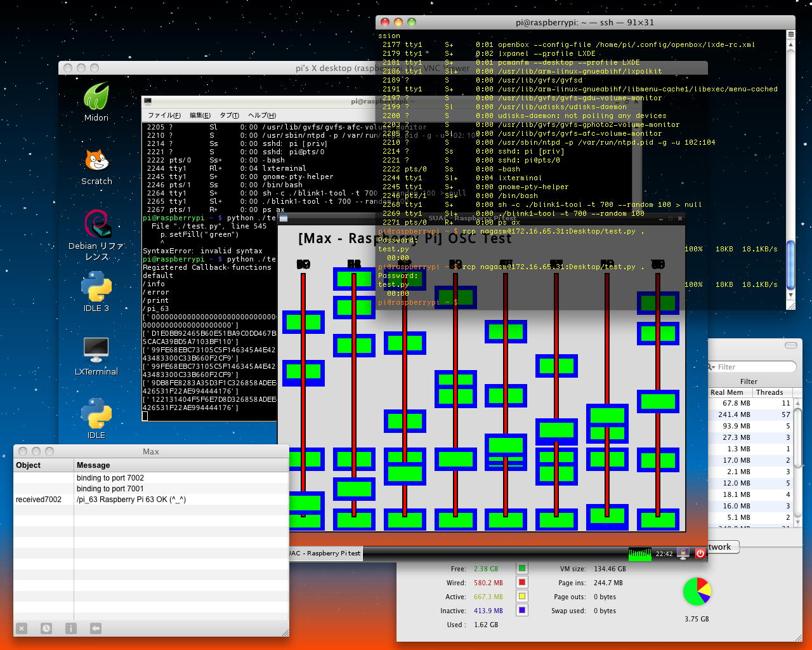The width and height of the screenshot is (812, 650).
Task: Open the ヘルプ(H) menu in LXTerminal
Action: (261, 115)
